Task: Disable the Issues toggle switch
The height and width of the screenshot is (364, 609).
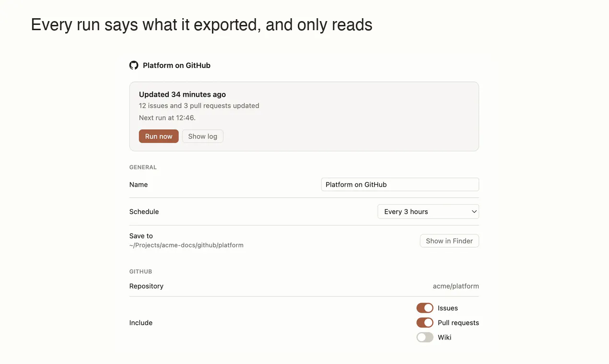Action: (425, 308)
